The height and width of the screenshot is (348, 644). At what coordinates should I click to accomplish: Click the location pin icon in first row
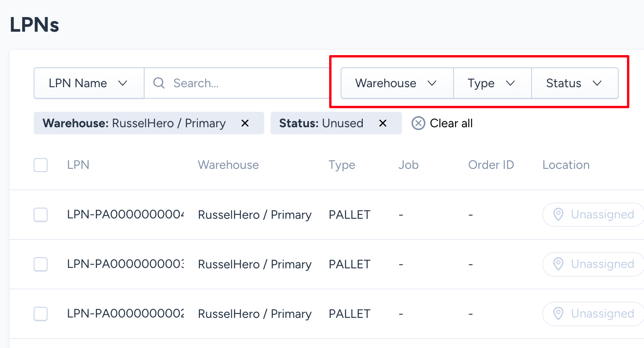[558, 214]
